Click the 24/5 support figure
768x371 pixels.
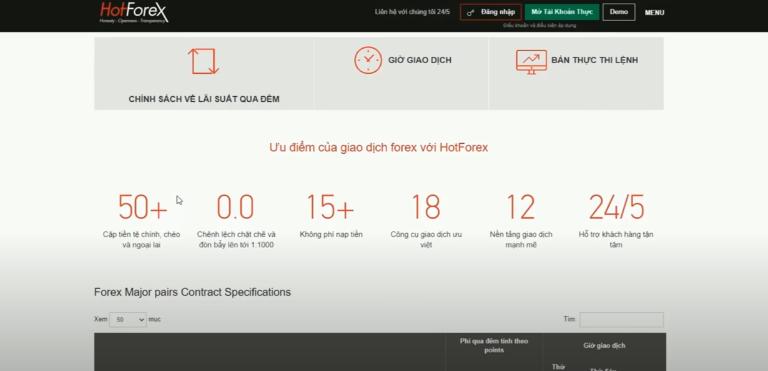coord(616,207)
